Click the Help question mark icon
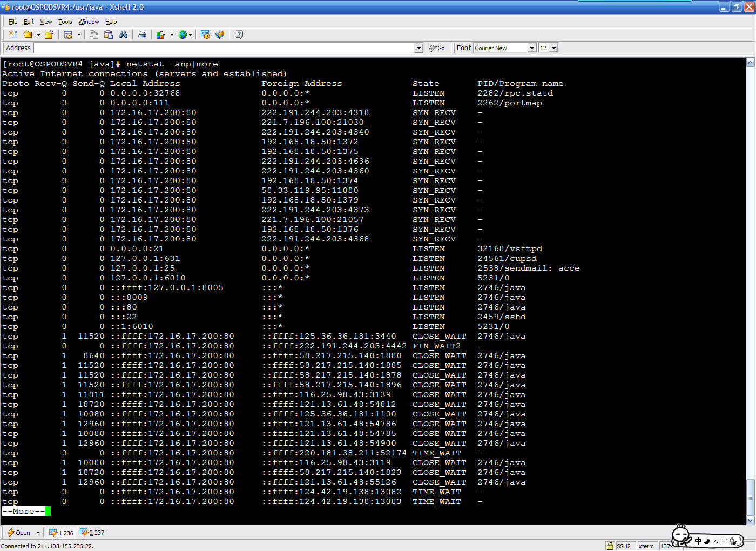The image size is (756, 551). tap(239, 35)
